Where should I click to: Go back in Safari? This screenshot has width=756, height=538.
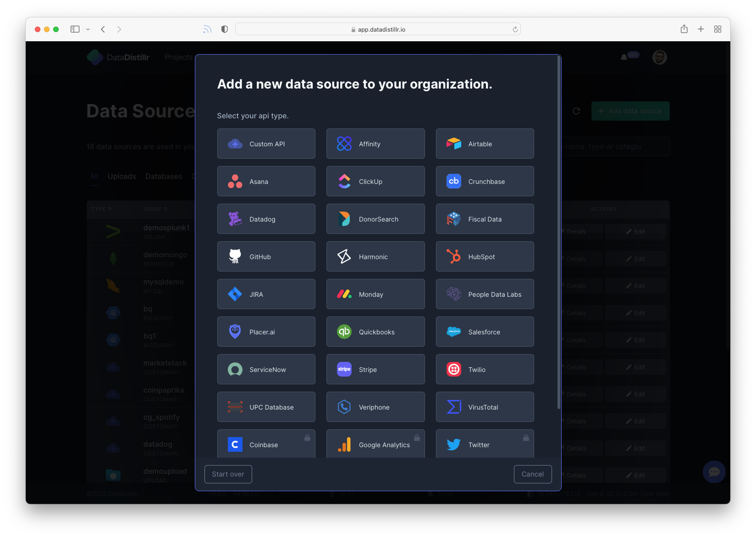[103, 29]
